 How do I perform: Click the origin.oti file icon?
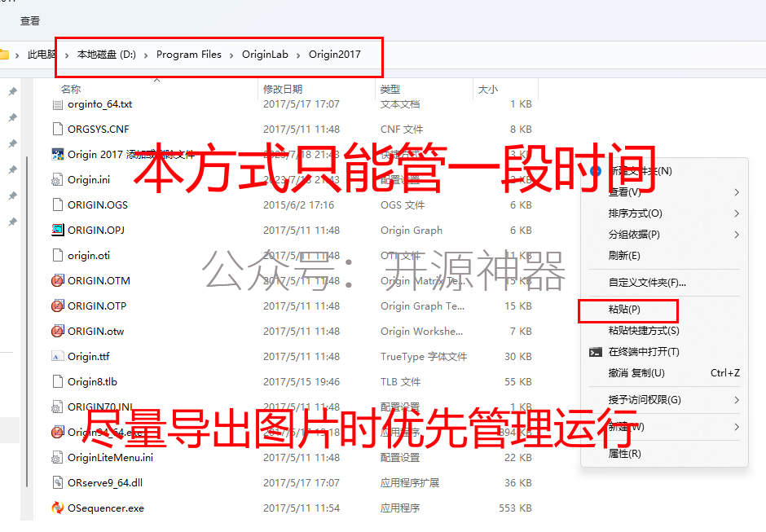pos(58,256)
